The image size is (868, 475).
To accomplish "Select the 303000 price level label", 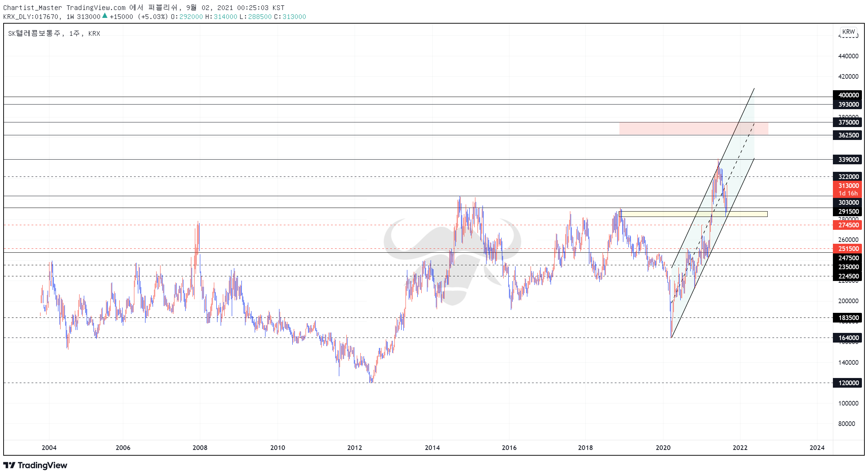I will pos(848,202).
